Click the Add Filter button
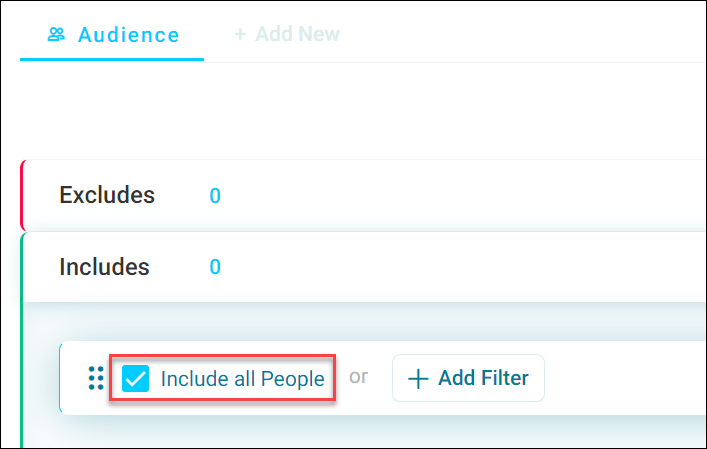Viewport: 707px width, 449px height. point(468,378)
